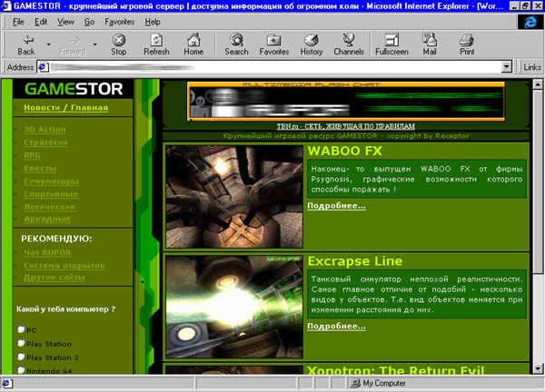
Task: Select the Play Station radio option
Action: [21, 343]
